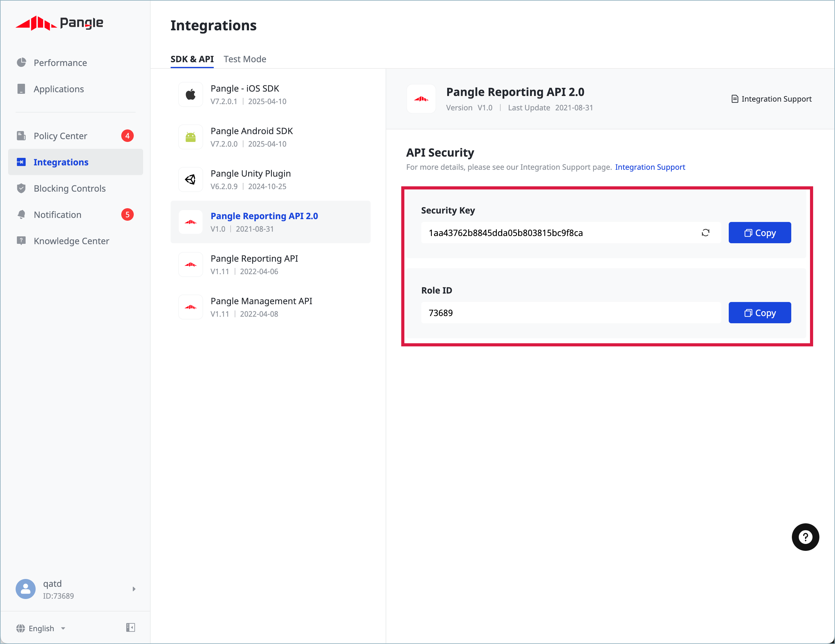This screenshot has width=835, height=644.
Task: Click the Role ID field
Action: [x=571, y=313]
